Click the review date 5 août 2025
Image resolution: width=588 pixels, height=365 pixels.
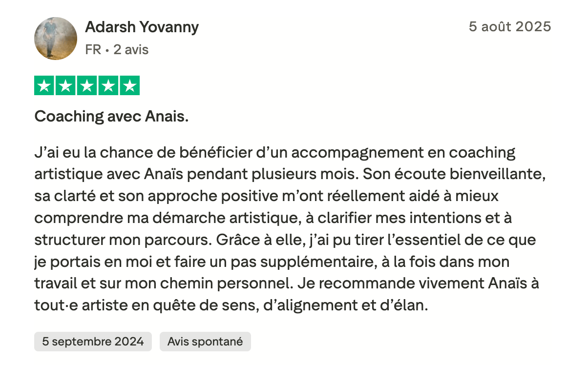(x=509, y=26)
